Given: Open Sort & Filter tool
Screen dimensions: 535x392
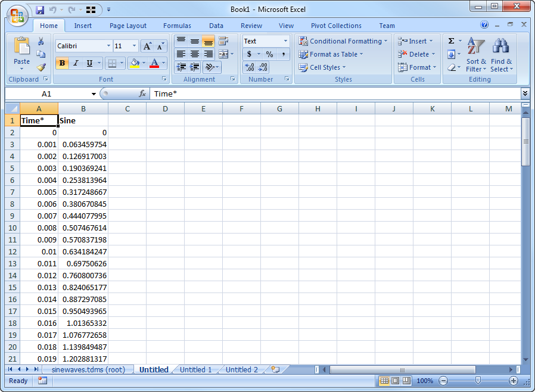Looking at the screenshot, I should [x=475, y=55].
